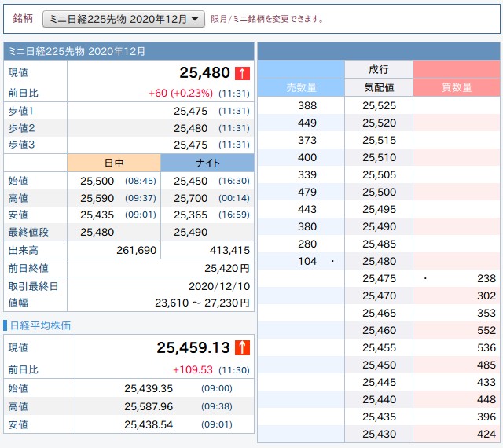The width and height of the screenshot is (503, 448).
Task: Open the ミニ日経225先物 2020年12月 contract dropdown
Action: pyautogui.click(x=123, y=18)
